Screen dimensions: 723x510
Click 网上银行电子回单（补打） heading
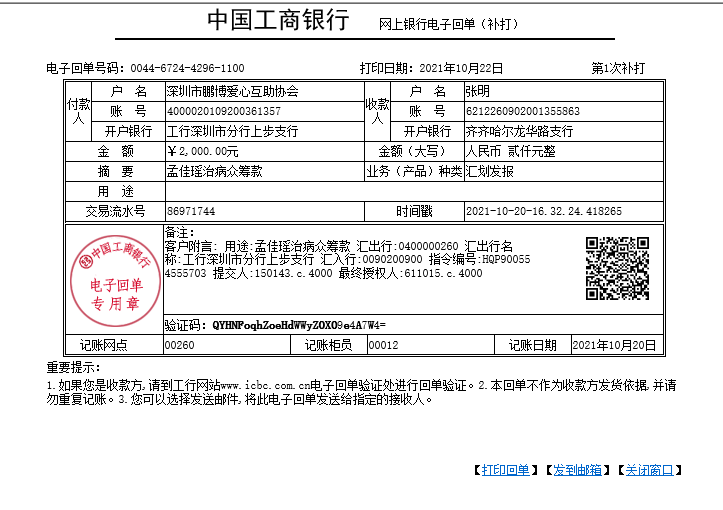click(448, 24)
